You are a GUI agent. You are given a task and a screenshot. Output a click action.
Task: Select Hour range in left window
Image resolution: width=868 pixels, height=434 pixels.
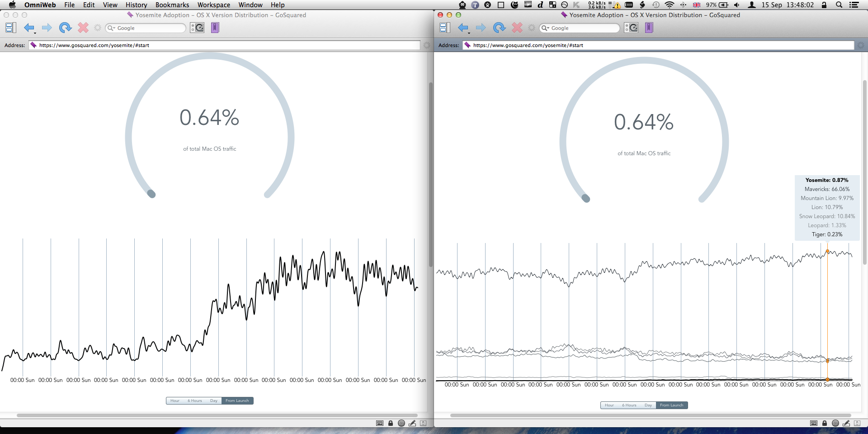pos(175,401)
